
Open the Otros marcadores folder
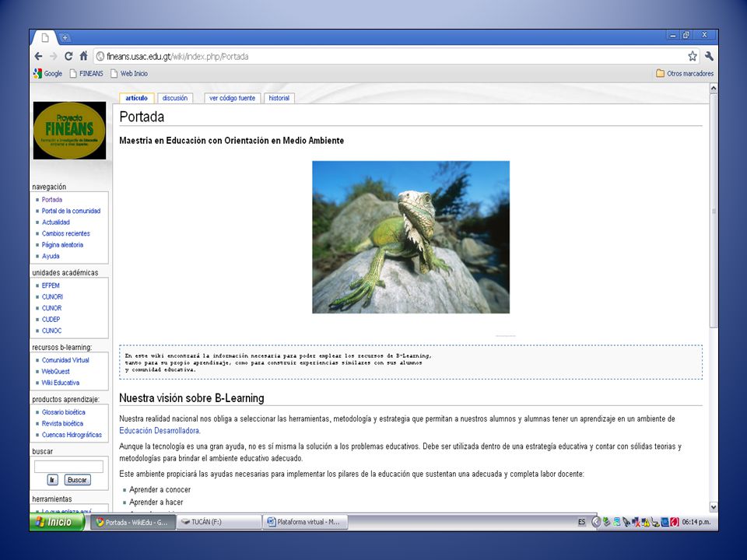(685, 73)
